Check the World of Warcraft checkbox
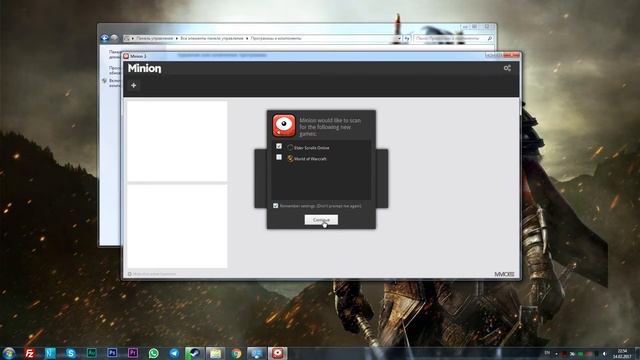Viewport: 640px width, 360px height. (279, 157)
